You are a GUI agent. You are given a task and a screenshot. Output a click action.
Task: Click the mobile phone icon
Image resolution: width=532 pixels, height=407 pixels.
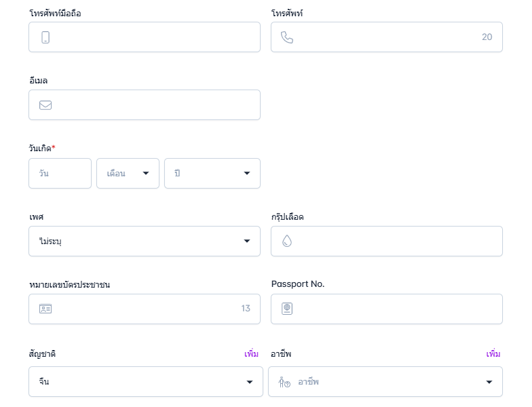[45, 37]
